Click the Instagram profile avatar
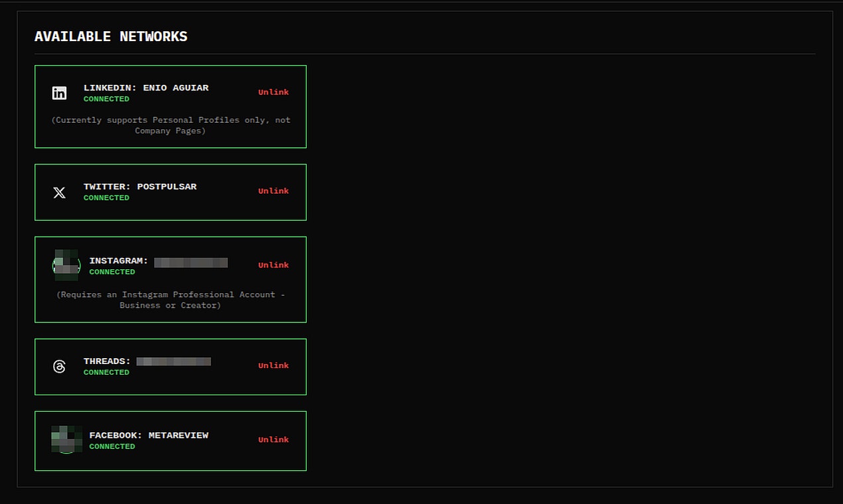 click(66, 266)
